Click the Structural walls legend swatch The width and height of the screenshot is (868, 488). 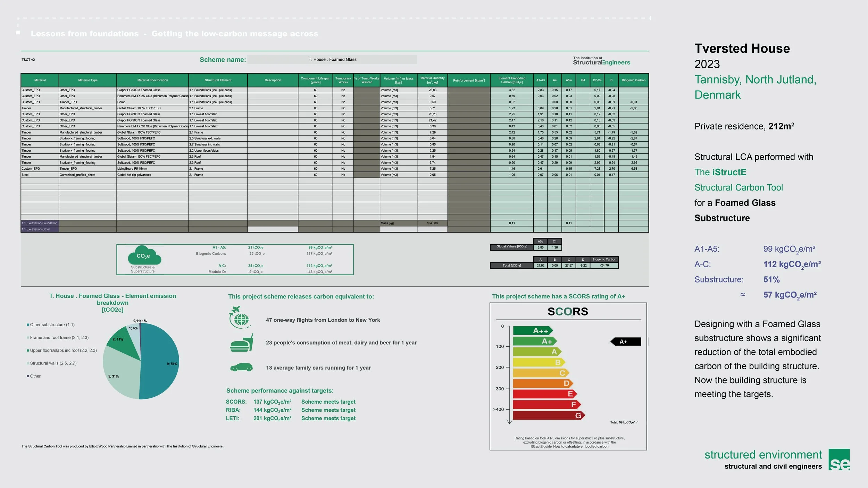coord(28,363)
